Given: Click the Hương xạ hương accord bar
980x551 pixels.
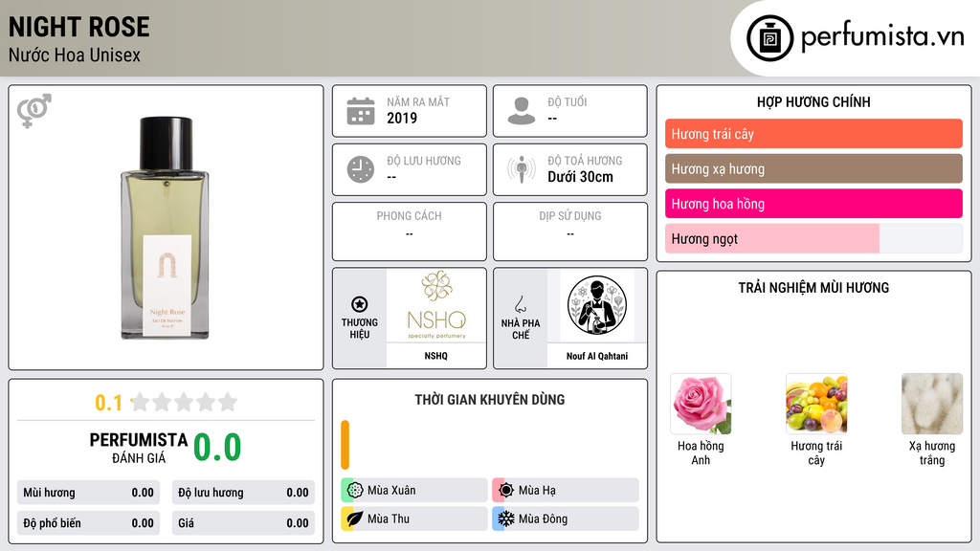Looking at the screenshot, I should point(813,168).
